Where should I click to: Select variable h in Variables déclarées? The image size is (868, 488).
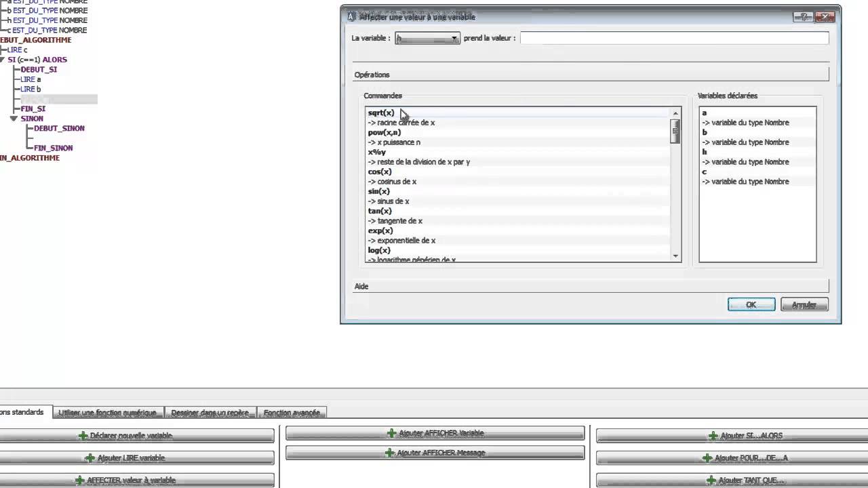[704, 152]
